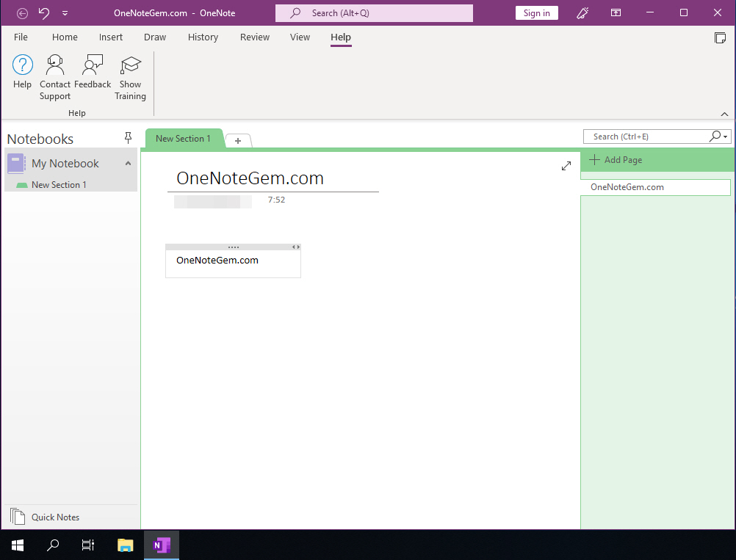Open New Section 1 in notebook tree
Viewport: 736px width, 560px height.
click(59, 185)
